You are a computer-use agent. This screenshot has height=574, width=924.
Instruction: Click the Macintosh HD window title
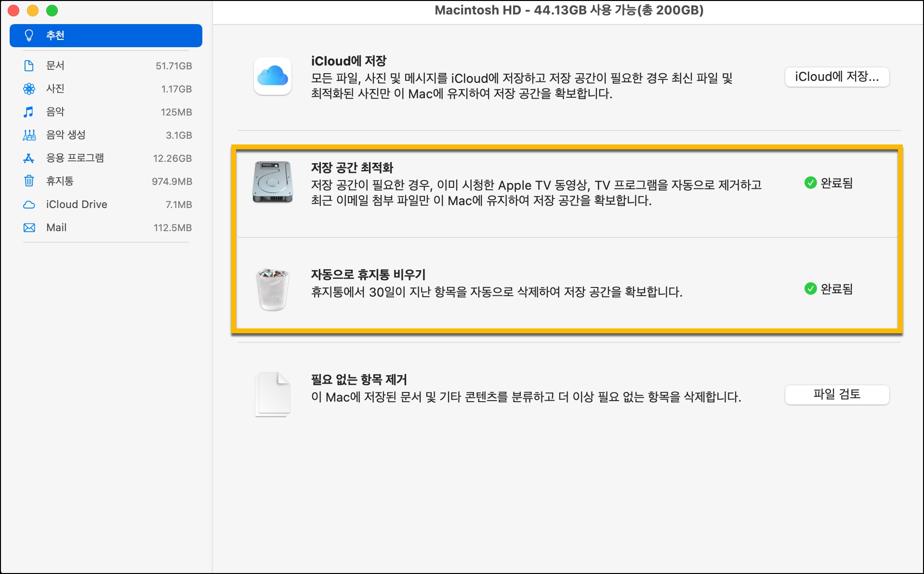coord(569,10)
